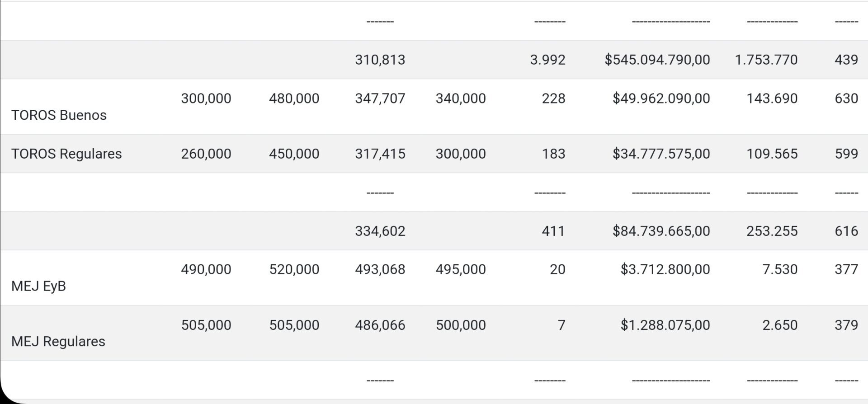Select the 260,000 minimum price cell

pos(206,154)
